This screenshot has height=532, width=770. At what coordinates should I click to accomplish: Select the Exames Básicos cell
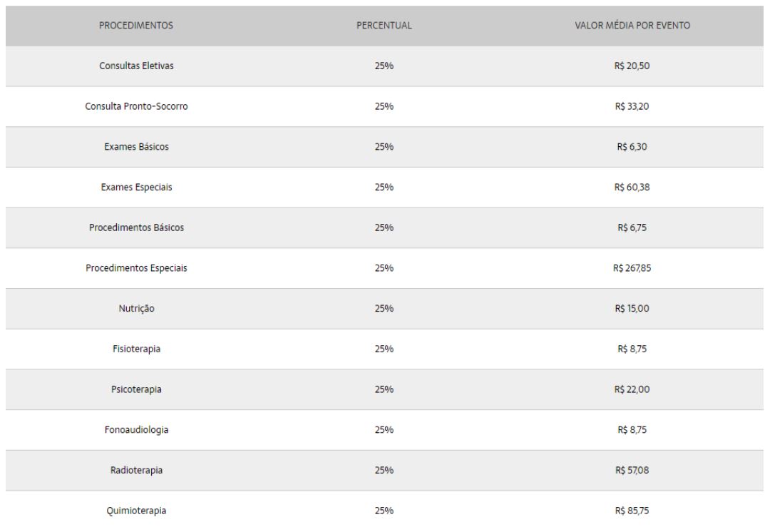pos(136,147)
